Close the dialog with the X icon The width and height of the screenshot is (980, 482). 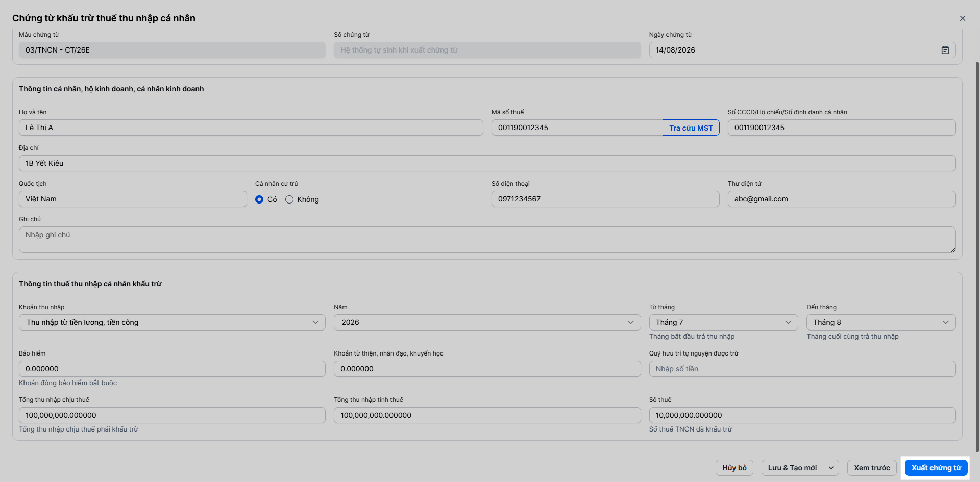tap(963, 18)
